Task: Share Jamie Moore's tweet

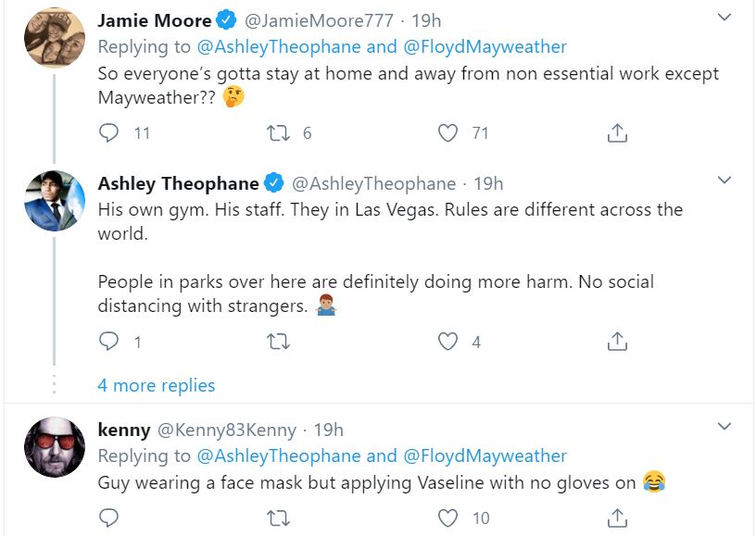Action: (617, 133)
